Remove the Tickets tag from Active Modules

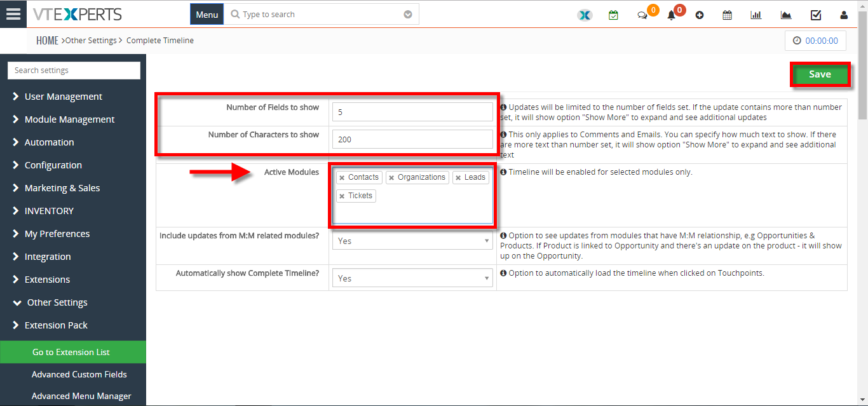342,196
